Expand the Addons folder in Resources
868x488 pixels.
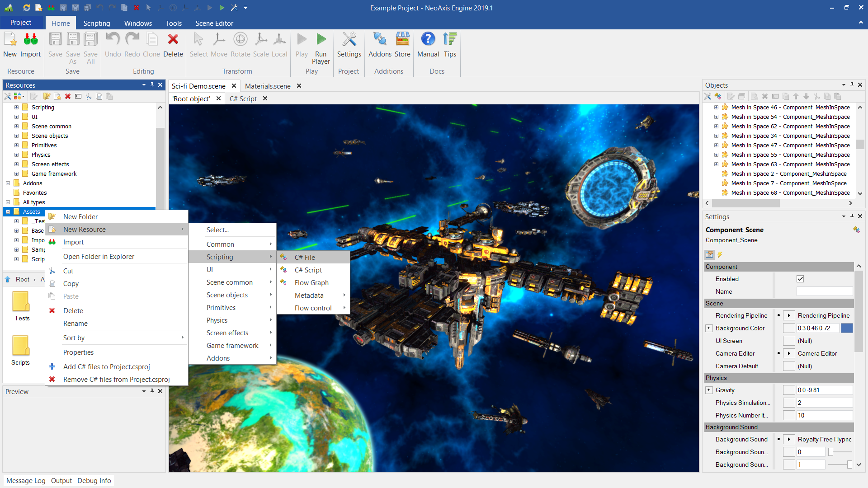[x=8, y=183]
